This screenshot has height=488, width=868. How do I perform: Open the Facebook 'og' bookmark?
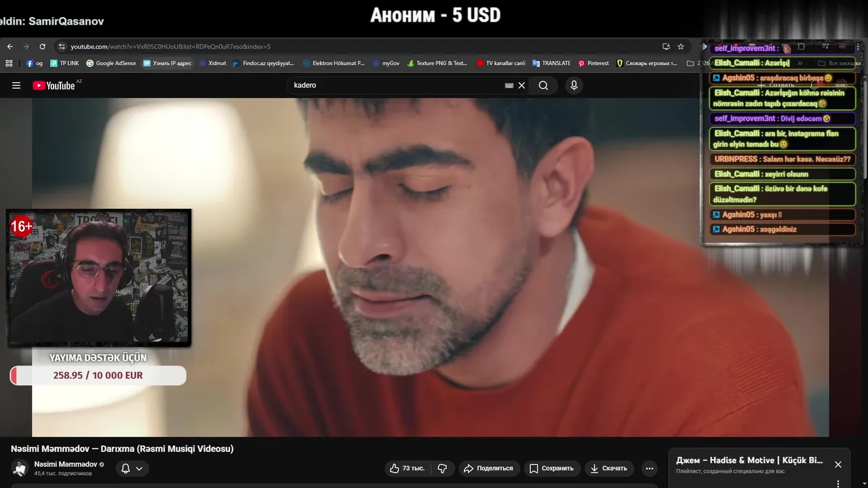click(35, 63)
